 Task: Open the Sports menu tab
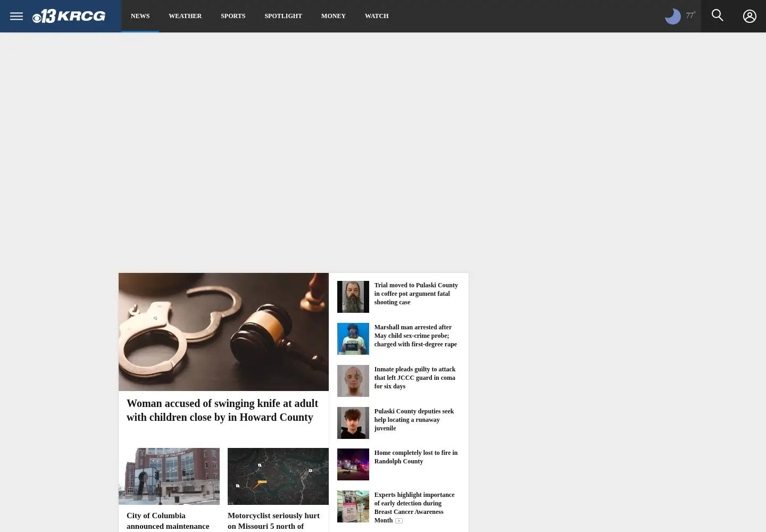pyautogui.click(x=233, y=16)
